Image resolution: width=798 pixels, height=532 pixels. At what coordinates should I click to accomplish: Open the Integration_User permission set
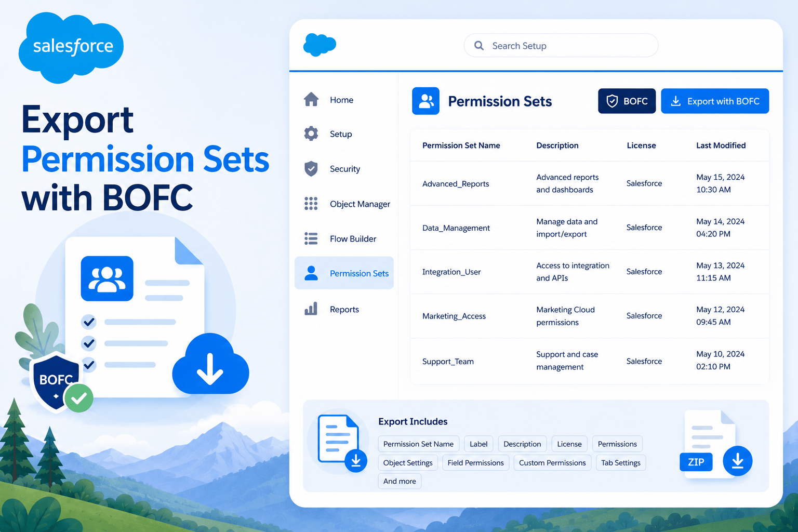451,272
